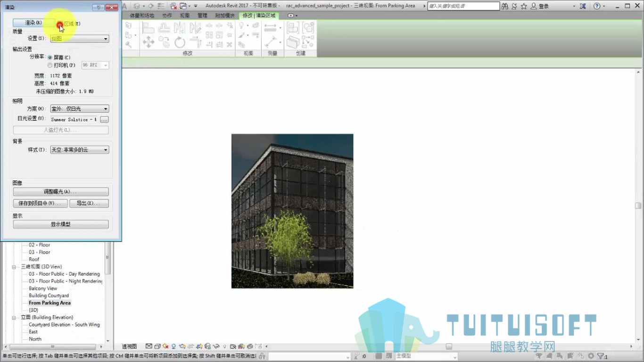Open the 协作 ribbon tab

click(x=167, y=16)
